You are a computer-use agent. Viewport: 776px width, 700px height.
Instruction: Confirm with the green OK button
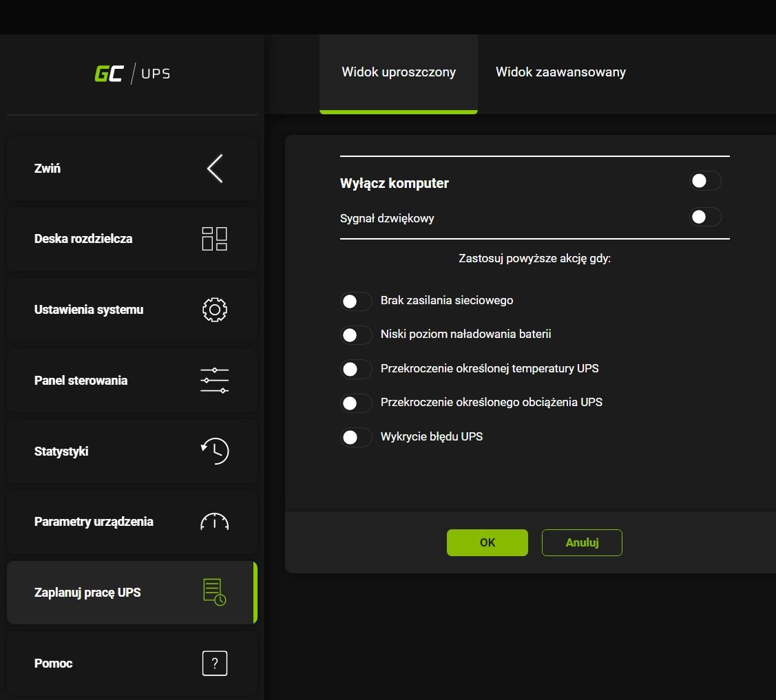click(x=487, y=542)
